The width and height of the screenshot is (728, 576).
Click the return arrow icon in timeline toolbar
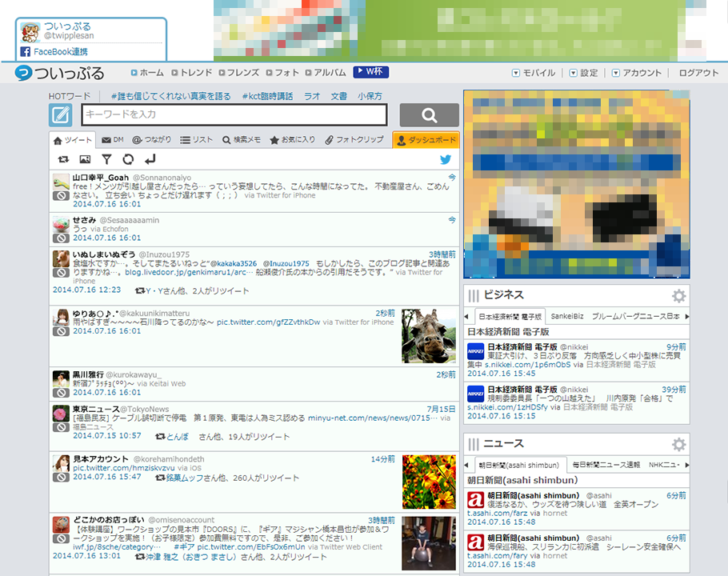click(x=150, y=160)
